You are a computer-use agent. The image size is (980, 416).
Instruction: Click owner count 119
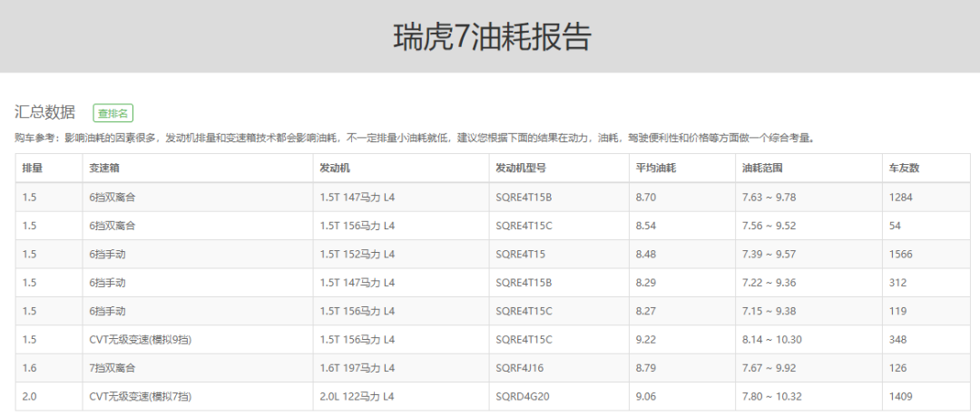(x=897, y=311)
